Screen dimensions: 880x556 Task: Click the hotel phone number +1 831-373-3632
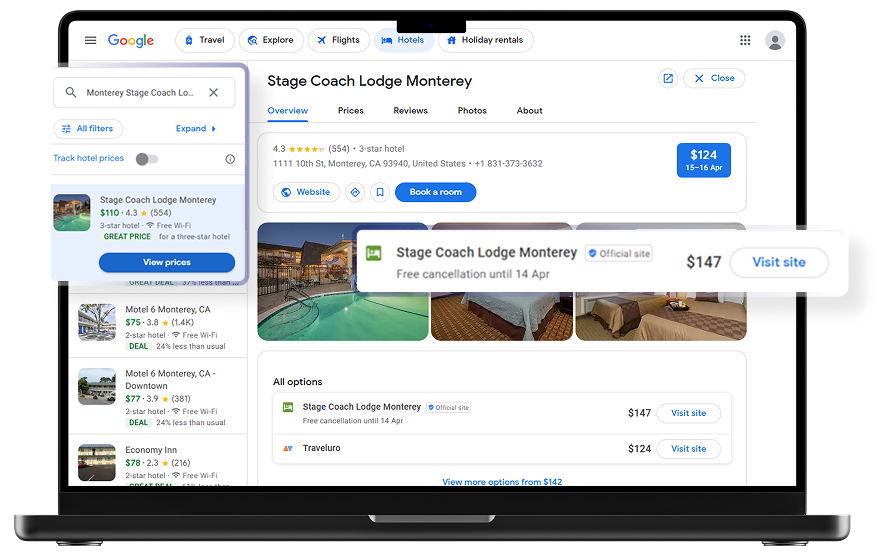(x=508, y=164)
